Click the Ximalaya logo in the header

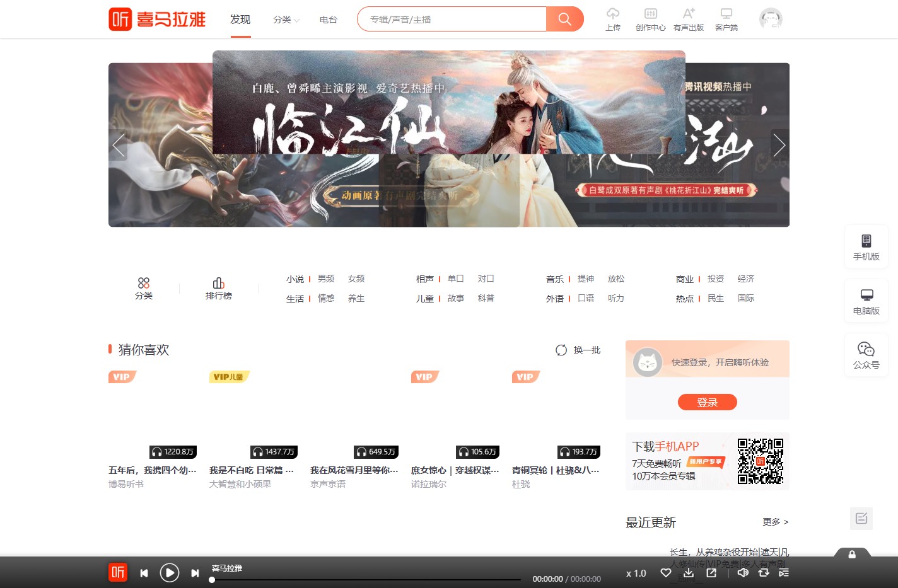157,19
